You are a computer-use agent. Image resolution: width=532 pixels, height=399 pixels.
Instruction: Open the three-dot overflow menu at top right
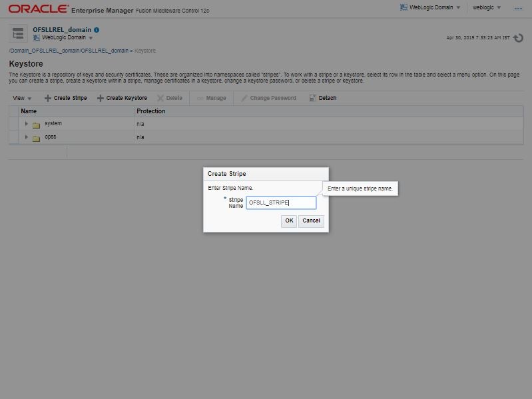click(x=518, y=8)
